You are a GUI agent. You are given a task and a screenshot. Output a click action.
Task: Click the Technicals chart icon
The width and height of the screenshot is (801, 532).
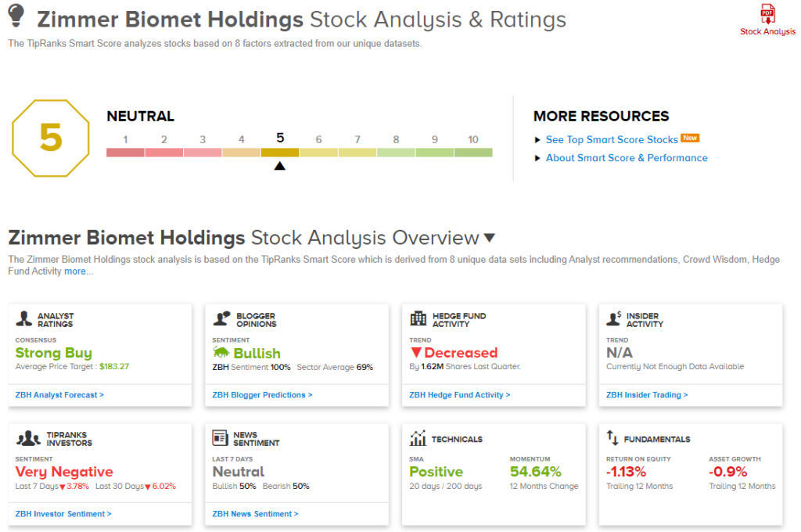(x=418, y=438)
